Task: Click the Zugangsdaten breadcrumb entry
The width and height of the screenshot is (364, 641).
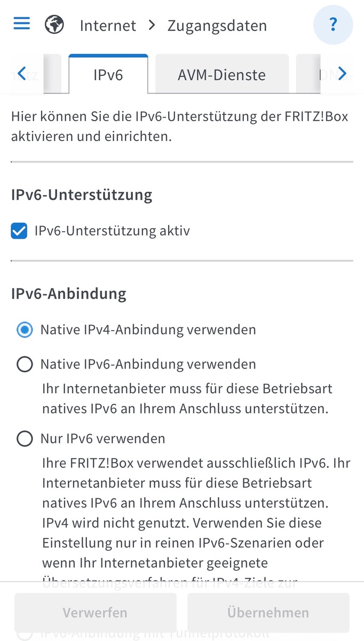Action: click(217, 25)
